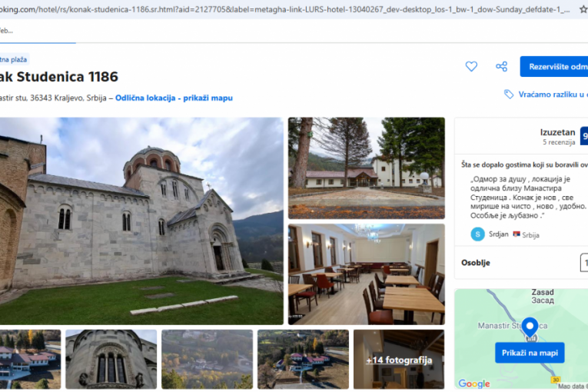This screenshot has height=392, width=588.
Task: Click Srdjan's reviewer avatar icon
Action: pyautogui.click(x=478, y=234)
